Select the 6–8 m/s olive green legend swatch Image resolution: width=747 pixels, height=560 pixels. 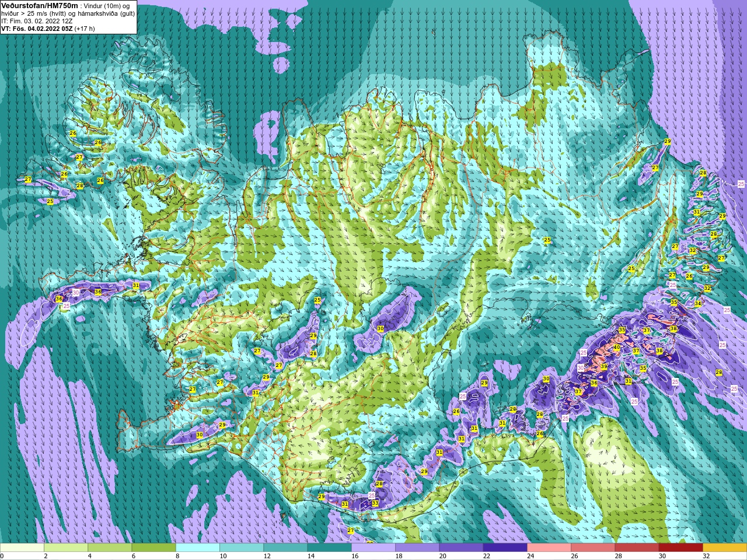pyautogui.click(x=153, y=548)
